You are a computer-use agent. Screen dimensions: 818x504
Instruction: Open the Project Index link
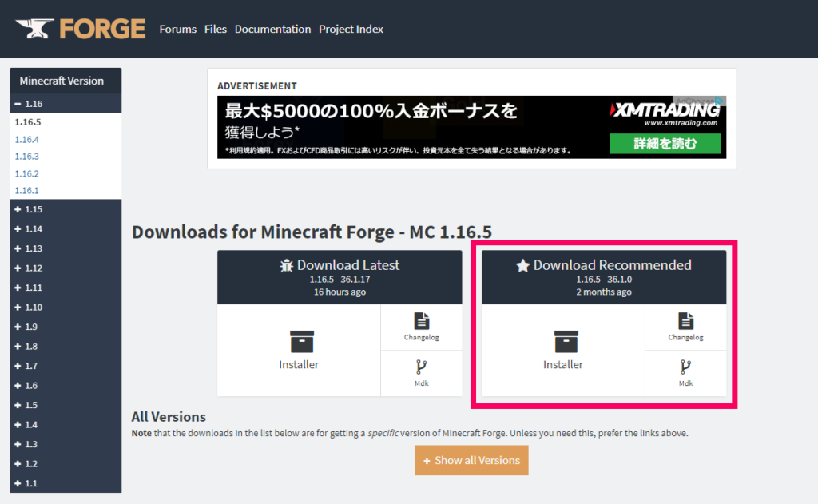351,30
